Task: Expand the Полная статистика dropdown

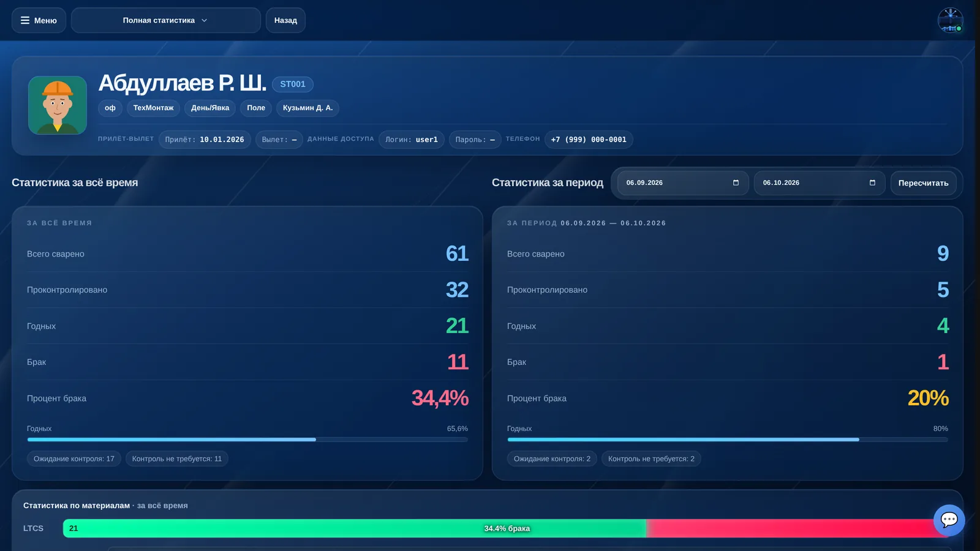Action: coord(165,20)
